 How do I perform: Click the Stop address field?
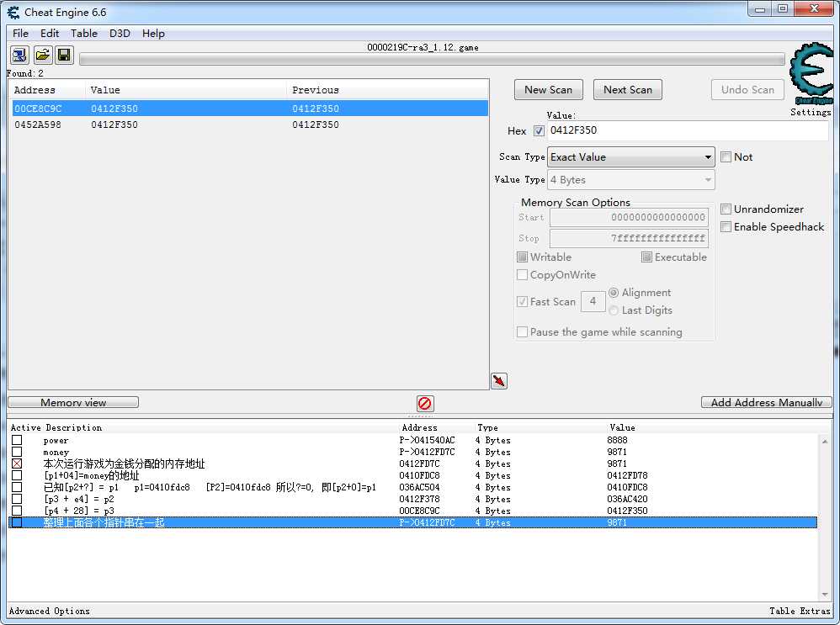pyautogui.click(x=629, y=238)
